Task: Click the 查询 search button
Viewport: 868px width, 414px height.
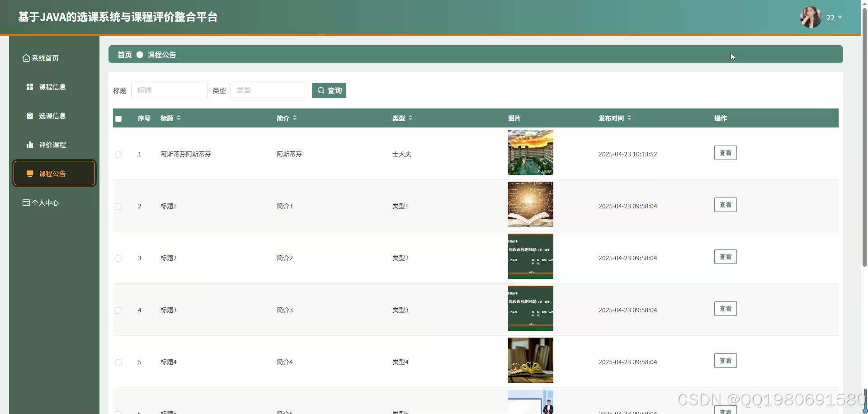Action: click(329, 90)
